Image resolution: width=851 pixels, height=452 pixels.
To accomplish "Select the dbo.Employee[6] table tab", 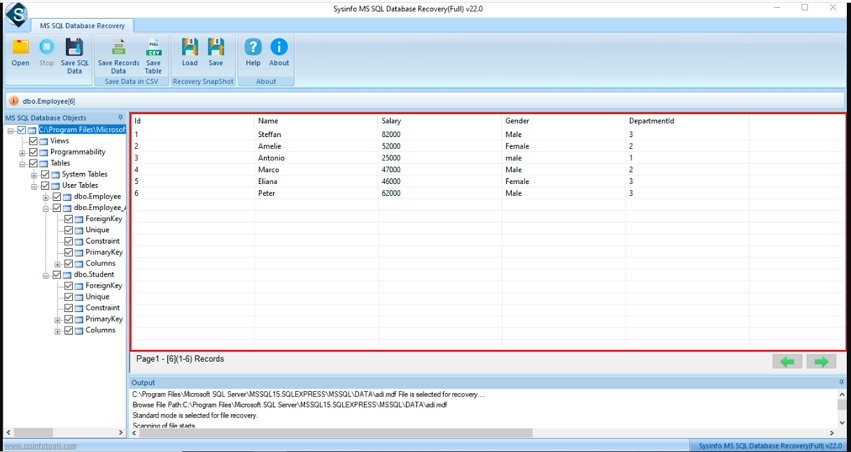I will [x=49, y=101].
